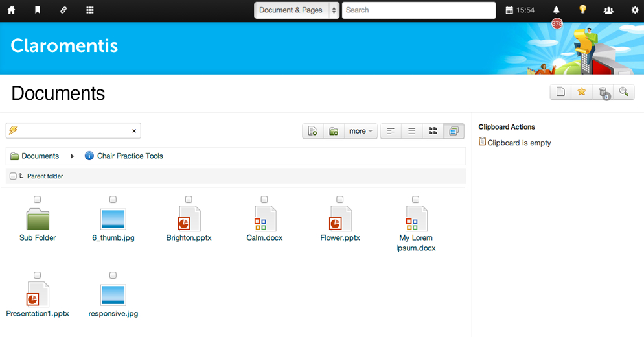Select the 6_thumb.jpg checkbox
This screenshot has height=354, width=644.
pos(113,200)
